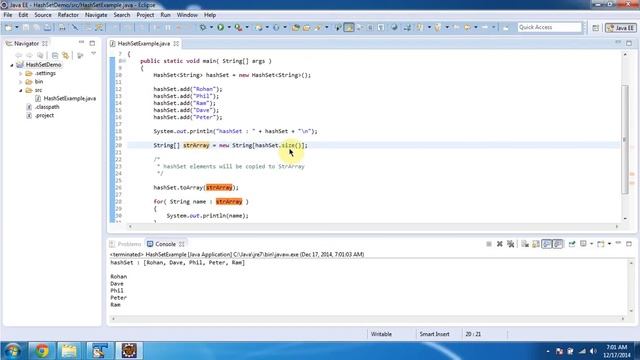Click the Open Perspective icon

596,28
